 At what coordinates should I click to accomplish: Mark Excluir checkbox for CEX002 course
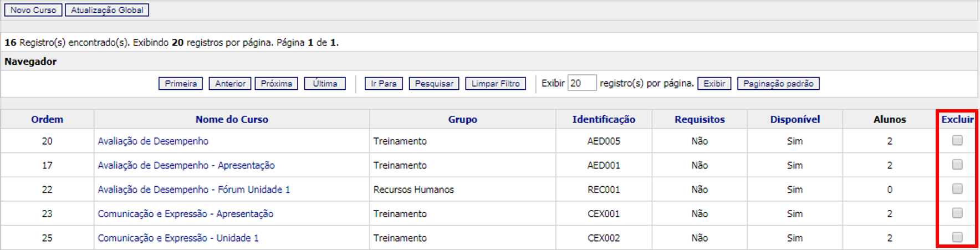point(957,237)
